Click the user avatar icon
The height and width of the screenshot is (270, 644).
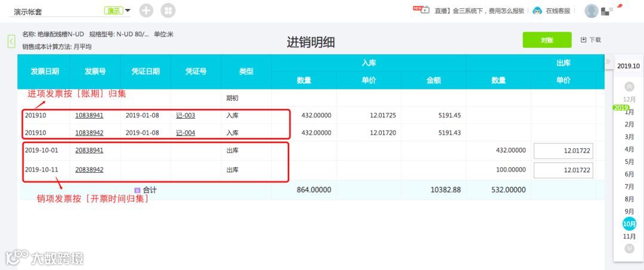pyautogui.click(x=592, y=11)
